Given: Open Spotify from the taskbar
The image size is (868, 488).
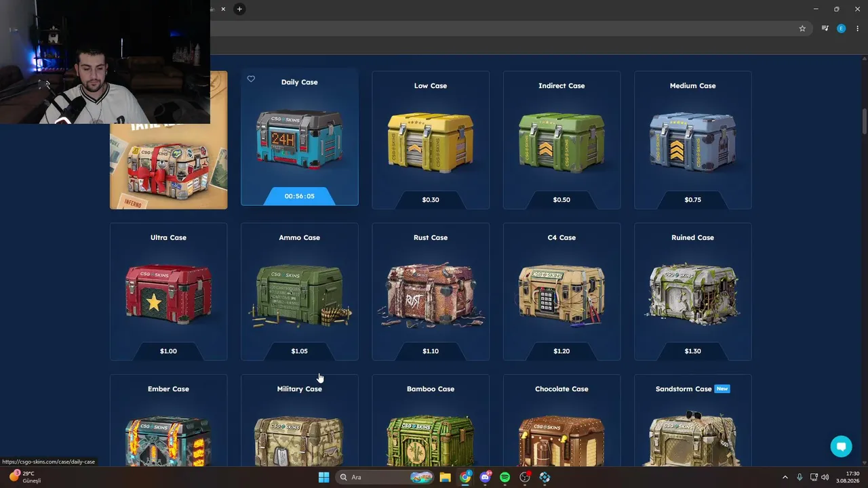Looking at the screenshot, I should 505,477.
